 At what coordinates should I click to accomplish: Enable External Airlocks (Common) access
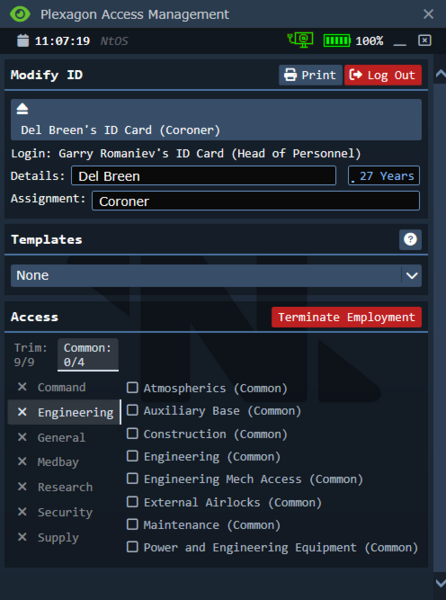tap(132, 501)
